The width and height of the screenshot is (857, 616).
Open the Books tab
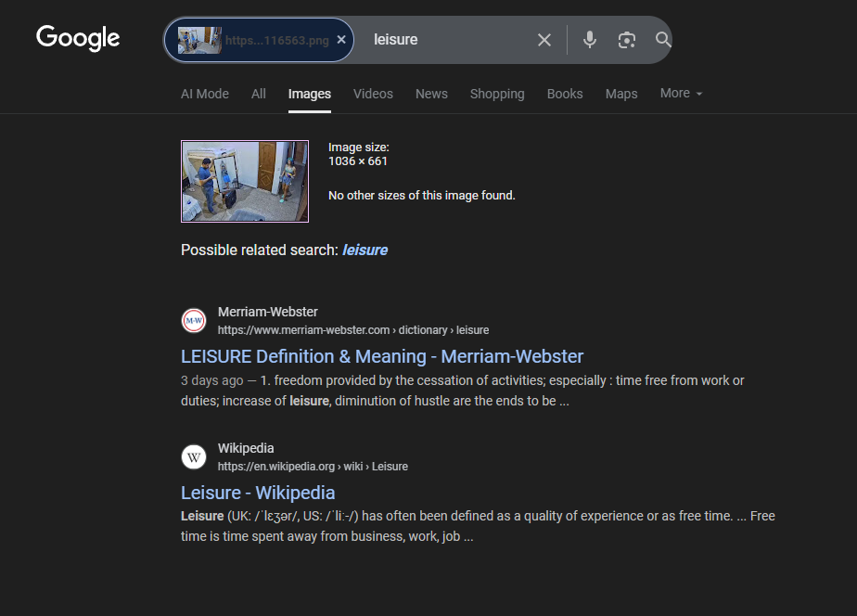[565, 94]
